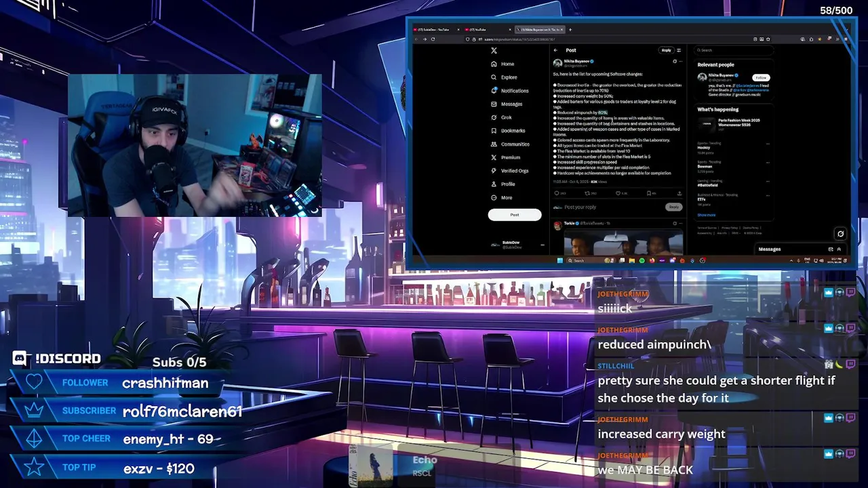Open Bookmarks in the X sidebar

(508, 131)
